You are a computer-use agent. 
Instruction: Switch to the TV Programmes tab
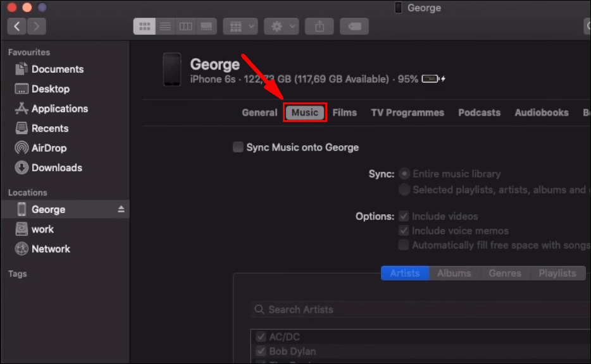[x=407, y=112]
